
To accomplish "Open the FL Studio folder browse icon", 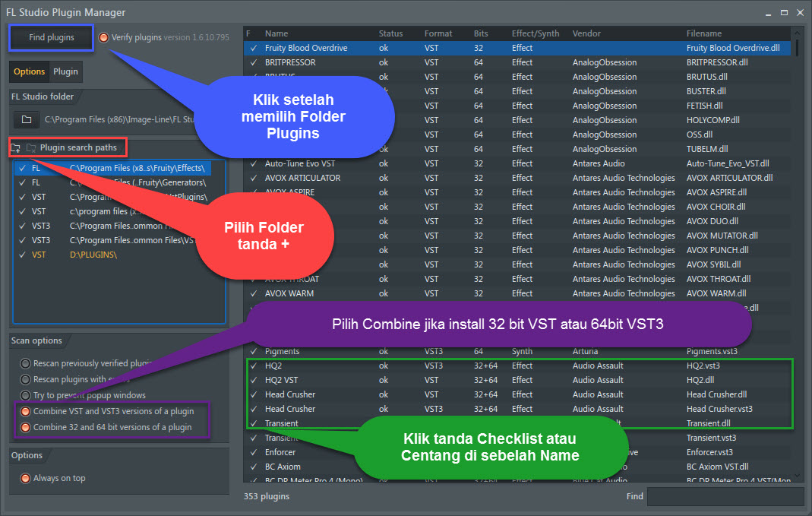I will click(27, 119).
